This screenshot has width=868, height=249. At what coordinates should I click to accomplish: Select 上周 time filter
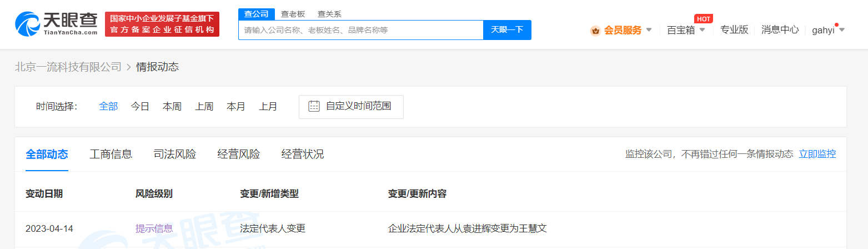click(x=204, y=107)
